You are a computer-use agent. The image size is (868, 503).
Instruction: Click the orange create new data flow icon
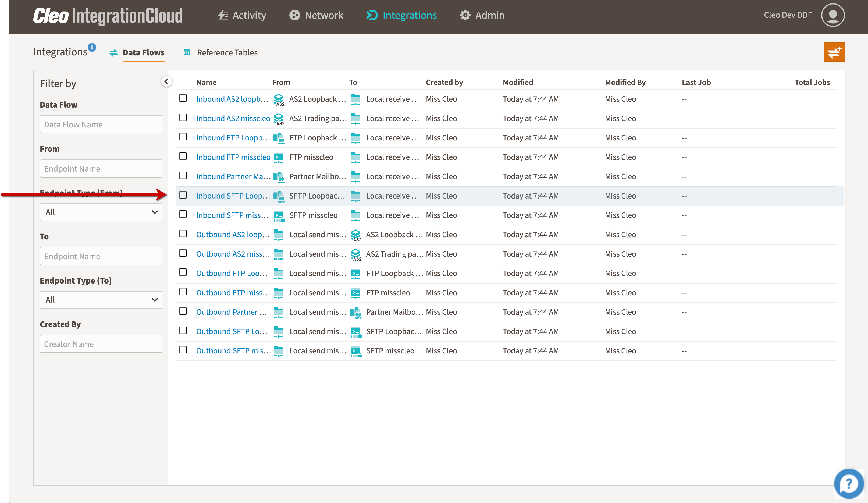click(834, 52)
